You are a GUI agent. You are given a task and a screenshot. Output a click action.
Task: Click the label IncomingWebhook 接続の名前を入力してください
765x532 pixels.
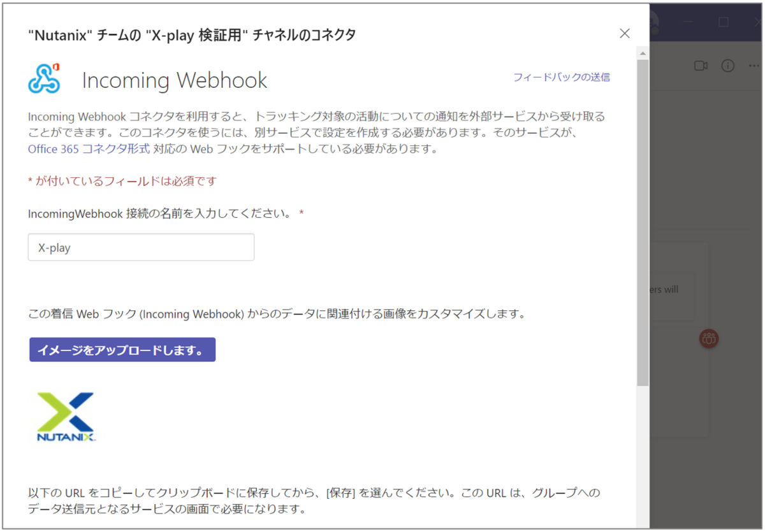pos(166,213)
